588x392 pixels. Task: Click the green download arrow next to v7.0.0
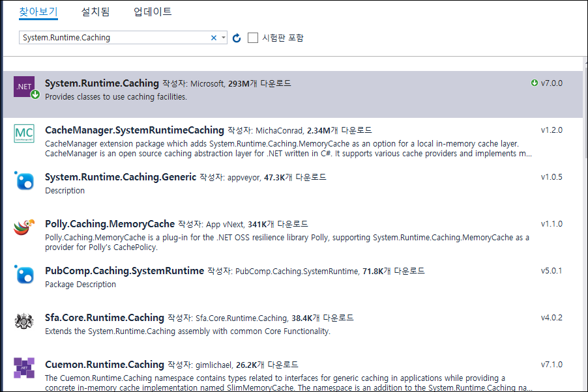tap(535, 83)
